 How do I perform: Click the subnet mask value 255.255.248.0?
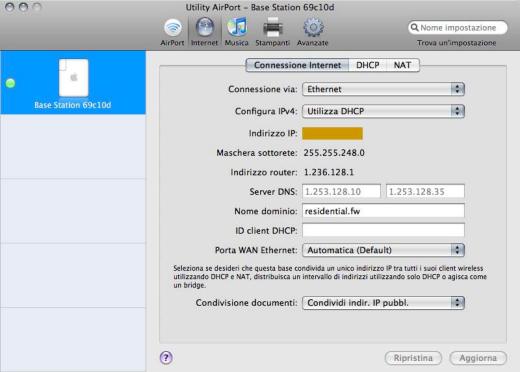334,153
